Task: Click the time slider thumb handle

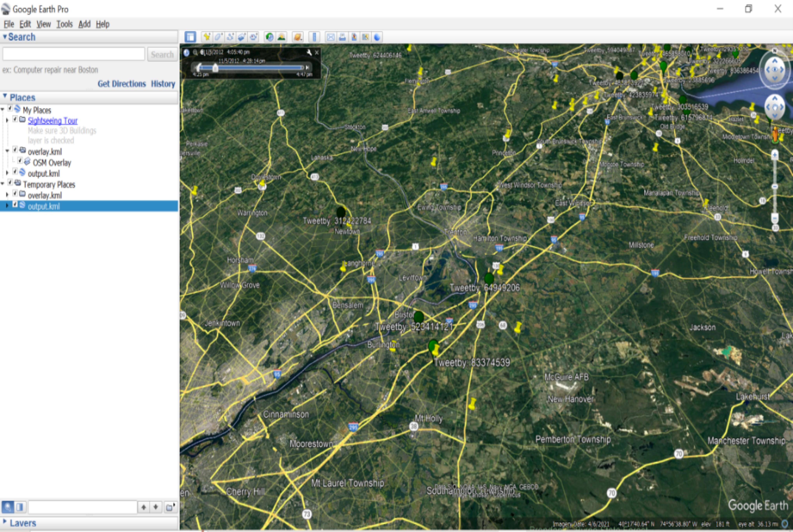Action: (x=215, y=68)
